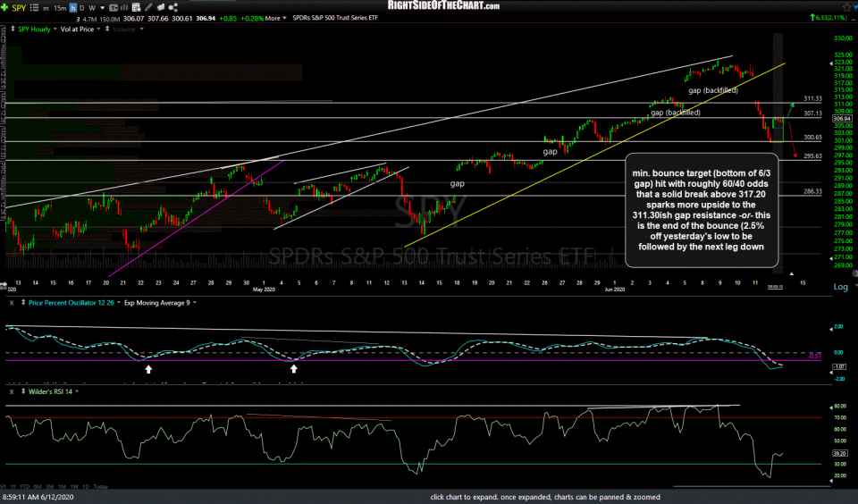This screenshot has height=504, width=858.
Task: Click the green plus add-chart icon
Action: tap(4, 7)
